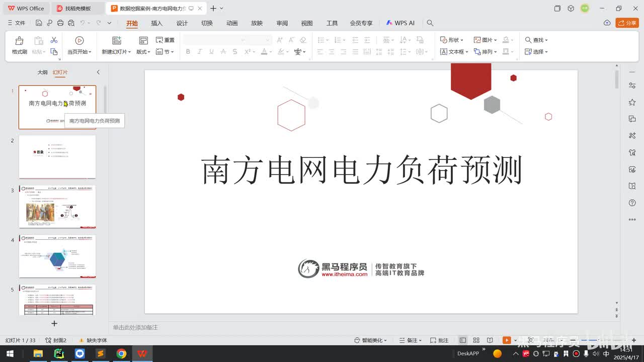The height and width of the screenshot is (362, 644).
Task: Toggle text Shadow (S) formatting
Action: 235,52
